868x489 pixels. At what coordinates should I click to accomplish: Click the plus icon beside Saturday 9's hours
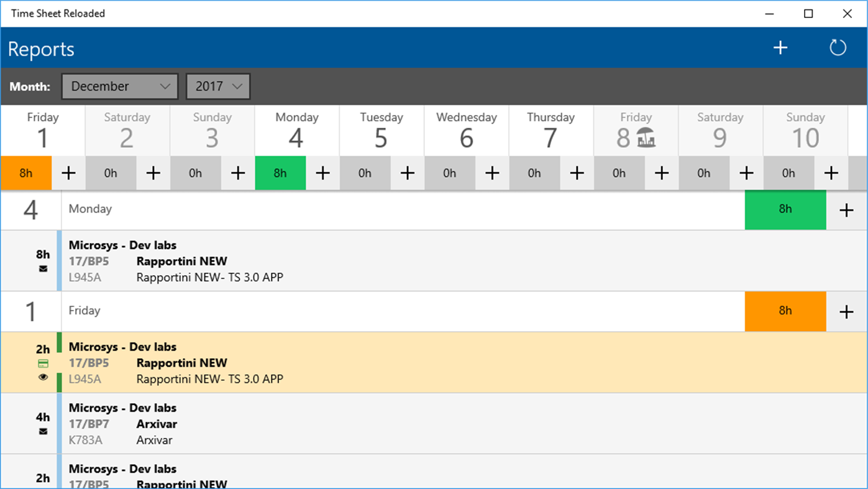(746, 173)
